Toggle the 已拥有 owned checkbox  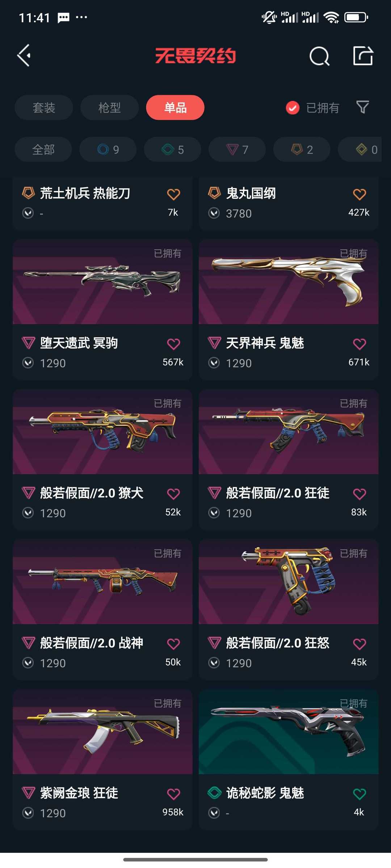coord(293,108)
